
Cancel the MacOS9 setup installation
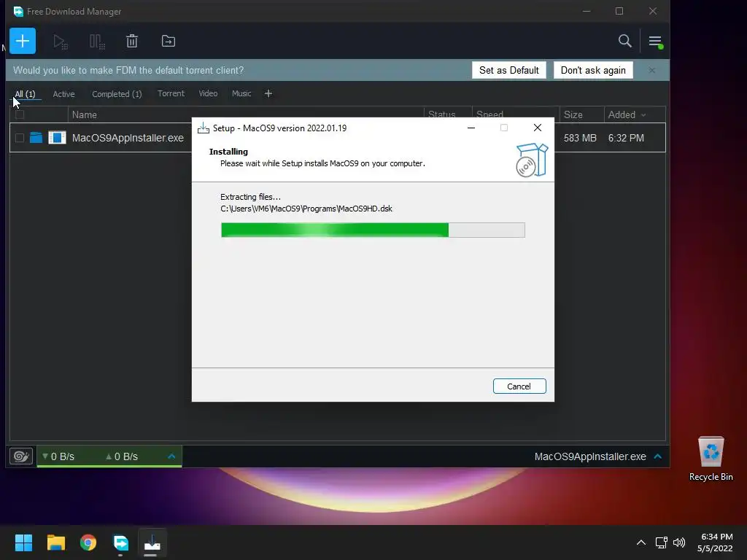[519, 386]
